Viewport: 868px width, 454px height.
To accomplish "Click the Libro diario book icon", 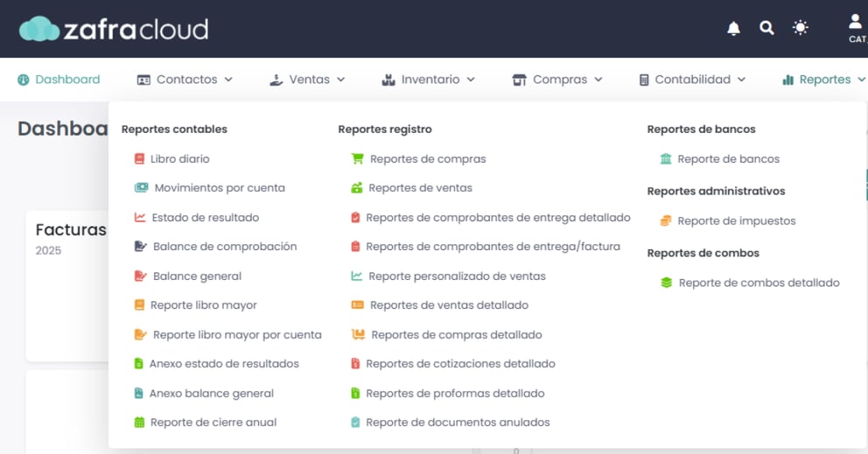I will (x=139, y=159).
